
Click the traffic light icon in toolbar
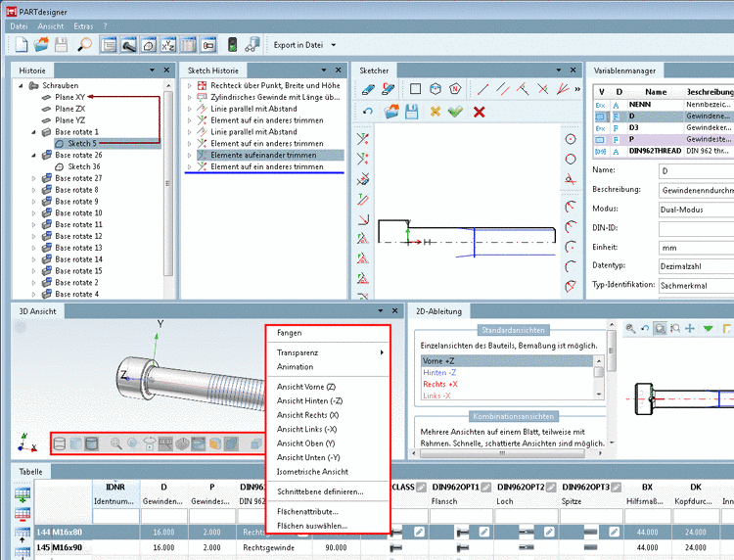pos(232,45)
